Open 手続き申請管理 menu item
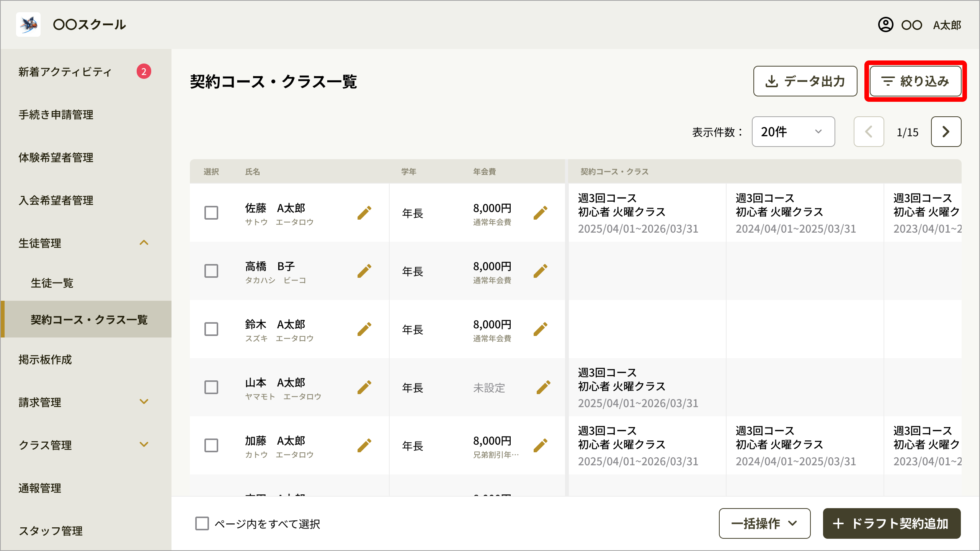The width and height of the screenshot is (980, 551). pos(86,114)
